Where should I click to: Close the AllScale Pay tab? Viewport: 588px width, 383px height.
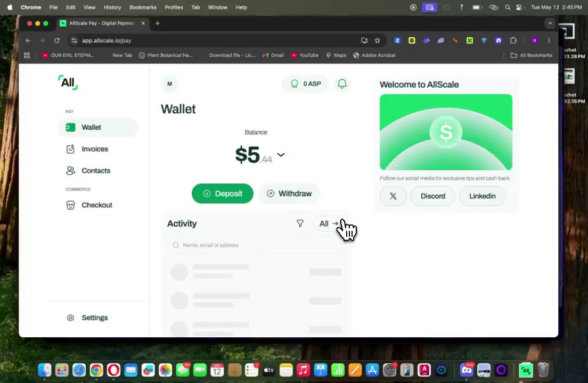[143, 23]
